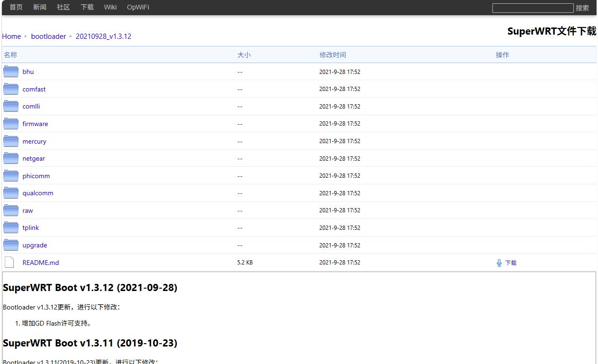
Task: Click the search input field
Action: [x=533, y=8]
